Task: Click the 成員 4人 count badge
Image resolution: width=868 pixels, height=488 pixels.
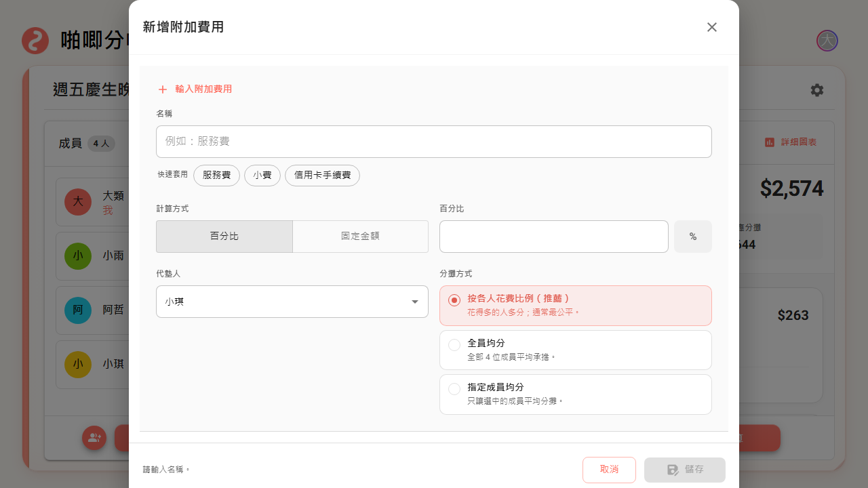Action: 101,144
